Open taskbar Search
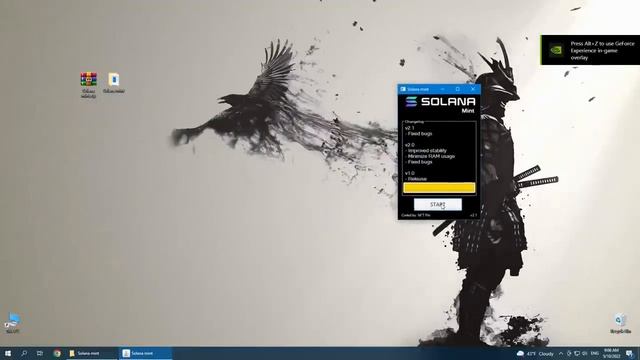The width and height of the screenshot is (640, 360). click(24, 353)
